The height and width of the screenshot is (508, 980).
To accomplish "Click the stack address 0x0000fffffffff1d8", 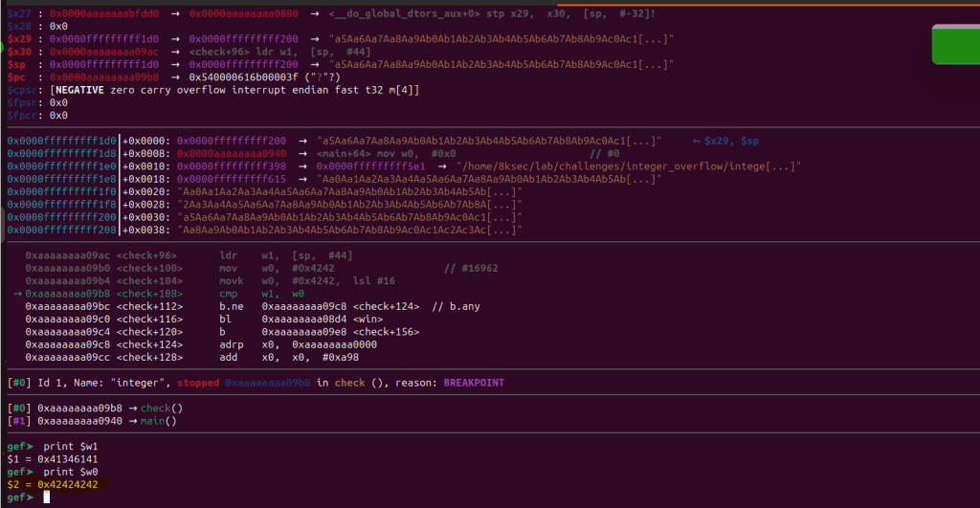I will coord(62,154).
